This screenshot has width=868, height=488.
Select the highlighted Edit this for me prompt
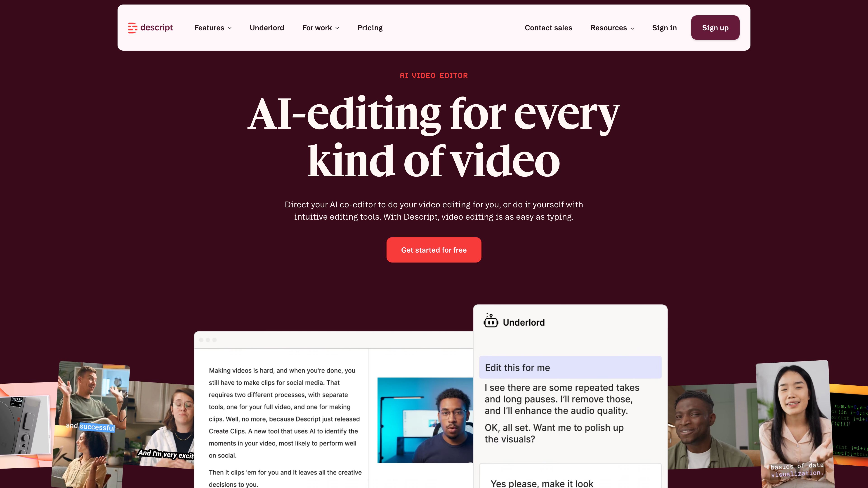[x=570, y=367]
